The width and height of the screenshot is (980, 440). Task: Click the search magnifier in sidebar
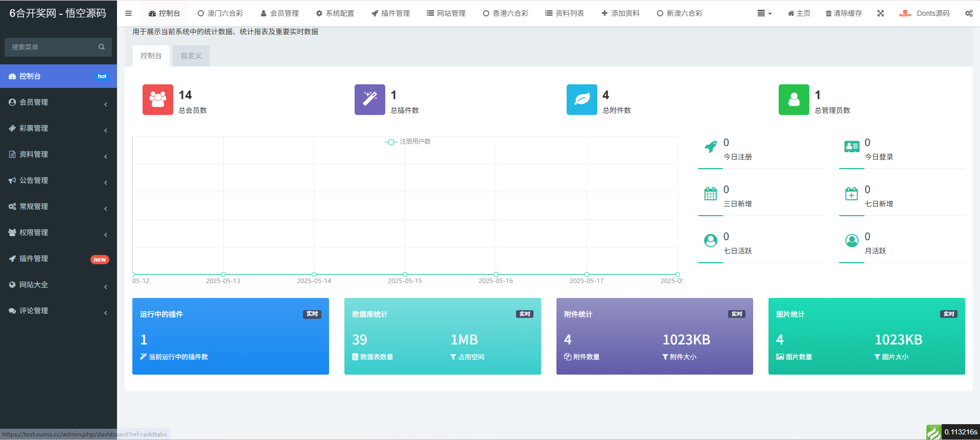pyautogui.click(x=102, y=47)
